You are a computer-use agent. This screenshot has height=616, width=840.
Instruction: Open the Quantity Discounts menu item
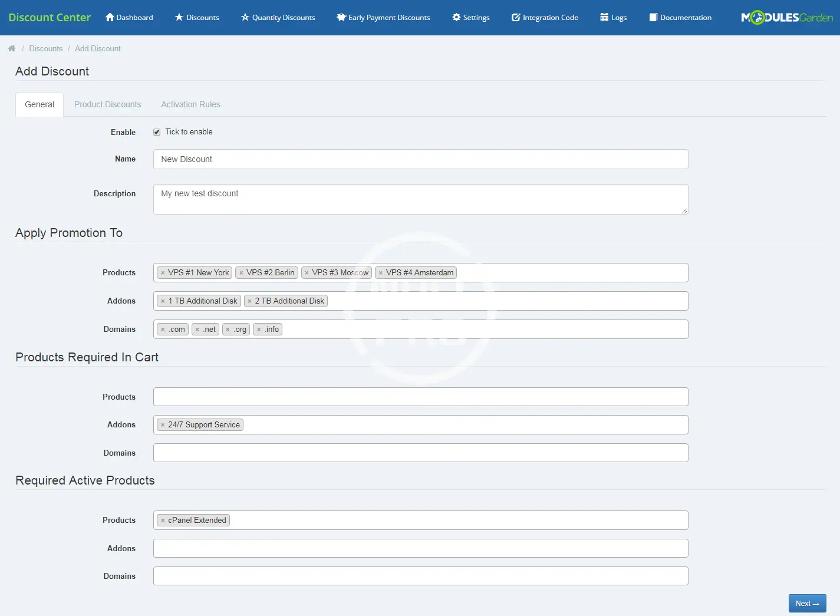pyautogui.click(x=278, y=17)
